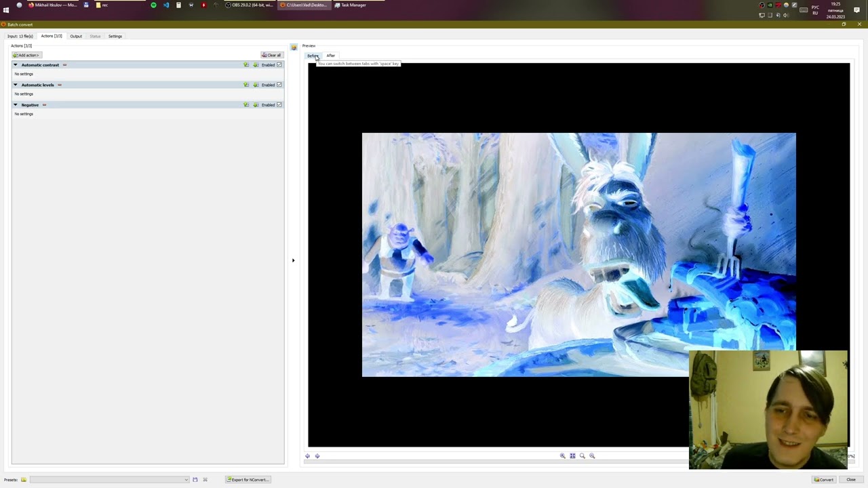Toggle Enabled checkbox for Negative

point(279,105)
